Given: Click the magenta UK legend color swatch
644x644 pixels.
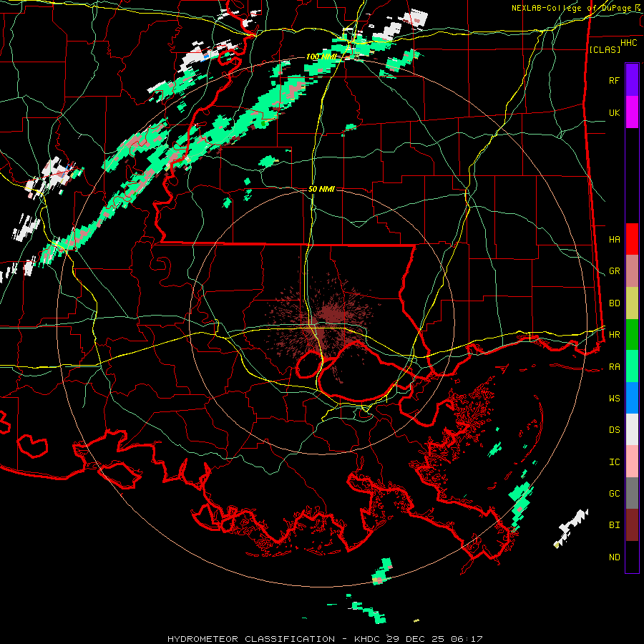Looking at the screenshot, I should [x=632, y=112].
